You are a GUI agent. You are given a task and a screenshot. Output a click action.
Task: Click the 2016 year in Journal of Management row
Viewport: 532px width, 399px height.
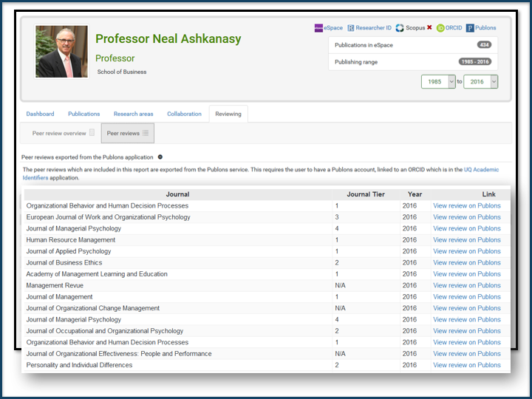[x=409, y=297]
